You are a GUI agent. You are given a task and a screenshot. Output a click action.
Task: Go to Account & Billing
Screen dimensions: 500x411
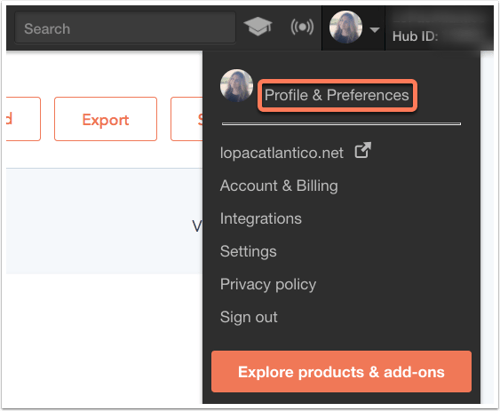pyautogui.click(x=279, y=186)
